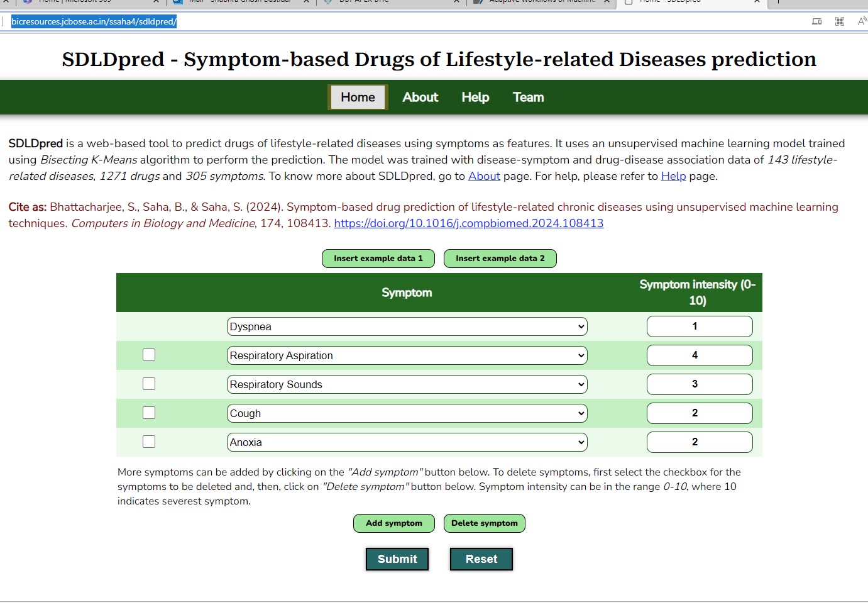Click the grid apps icon in address bar

pyautogui.click(x=839, y=21)
